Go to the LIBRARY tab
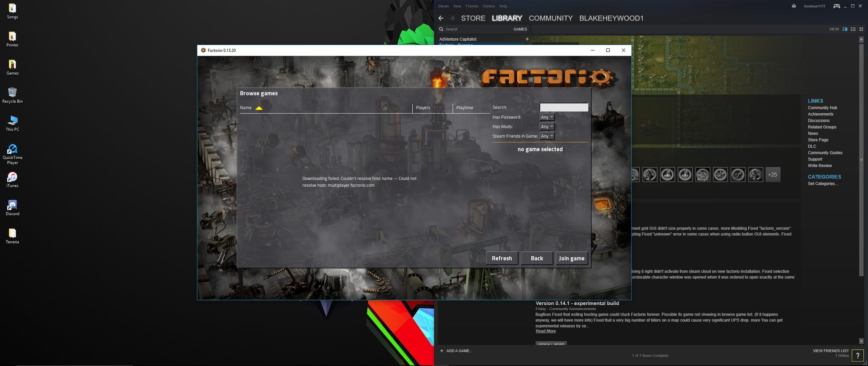Image resolution: width=868 pixels, height=366 pixels. (x=507, y=18)
